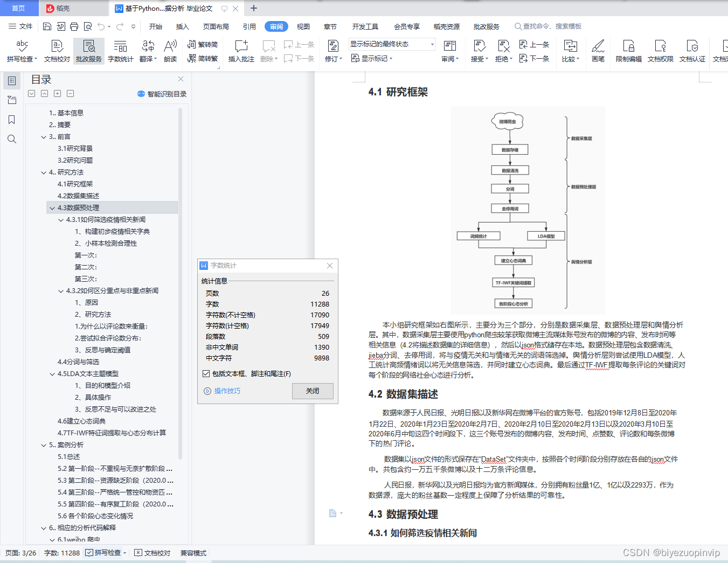The height and width of the screenshot is (563, 728).
Task: Open 文档权限 document permissions
Action: (661, 51)
